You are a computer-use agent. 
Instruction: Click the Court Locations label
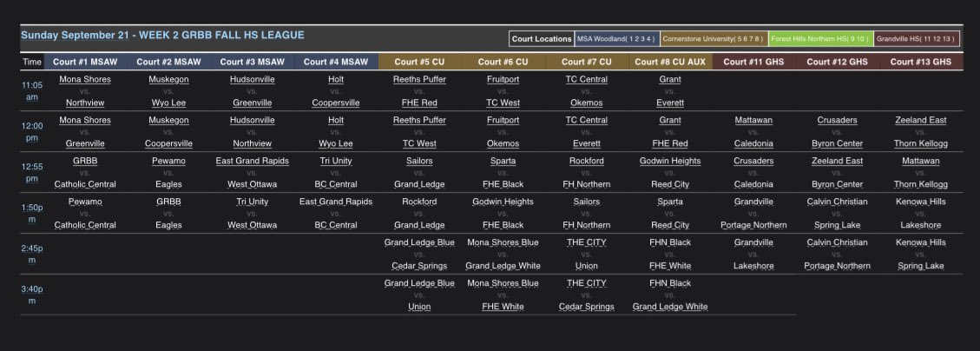[542, 39]
